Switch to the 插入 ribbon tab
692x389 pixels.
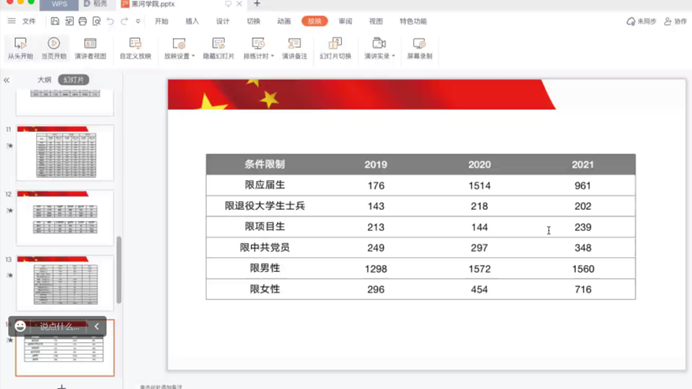(192, 21)
